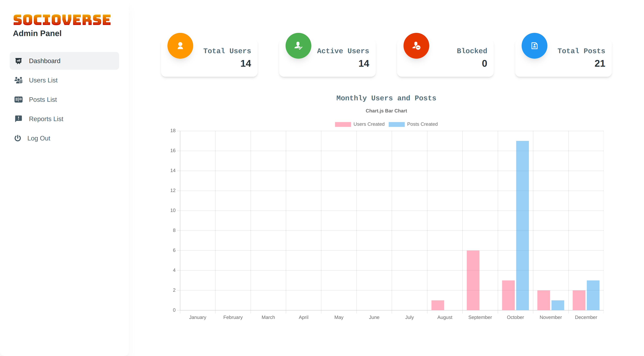The width and height of the screenshot is (644, 356).
Task: Click the pink Users Created legend swatch
Action: pyautogui.click(x=343, y=125)
